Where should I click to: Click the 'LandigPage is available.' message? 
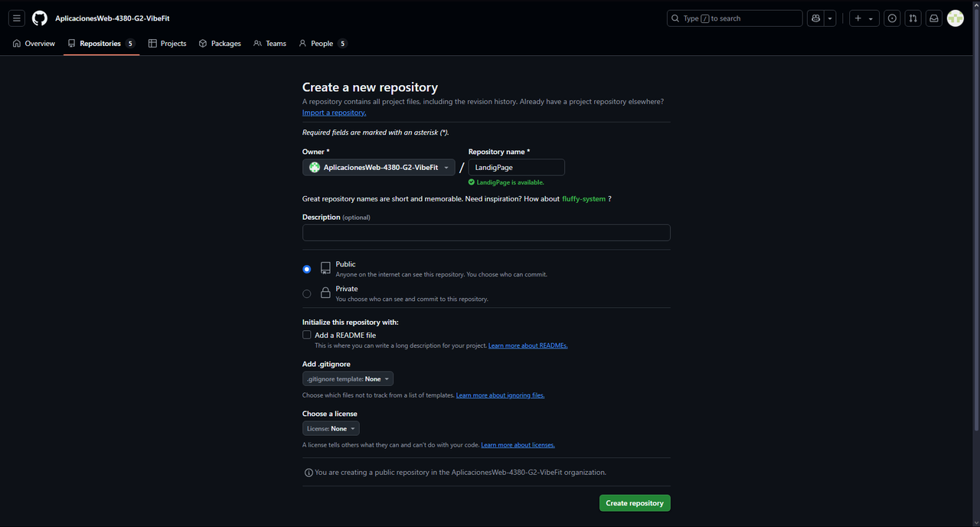[x=511, y=182]
